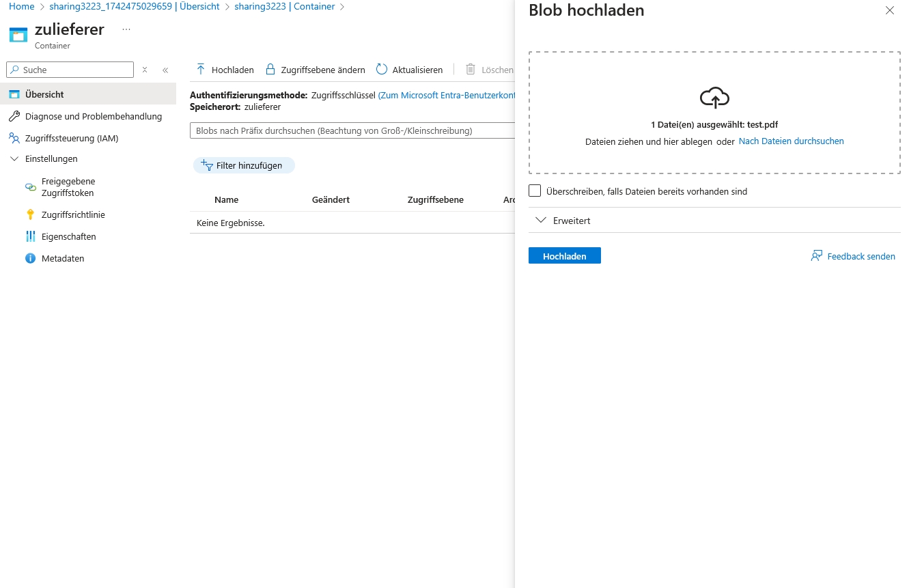Click the Aktualisieren refresh icon

point(382,70)
